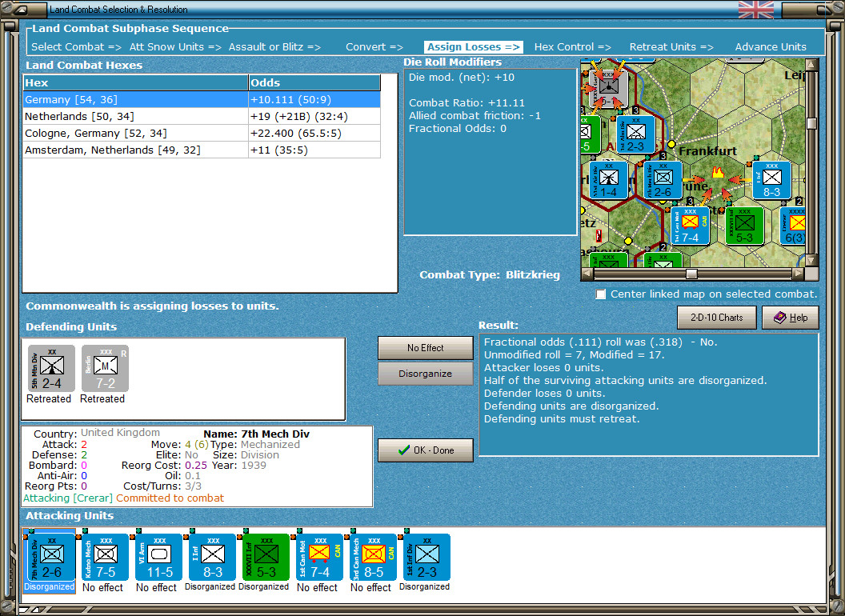The width and height of the screenshot is (845, 616).
Task: Click the Assault or Blitz subphase step
Action: 274,47
